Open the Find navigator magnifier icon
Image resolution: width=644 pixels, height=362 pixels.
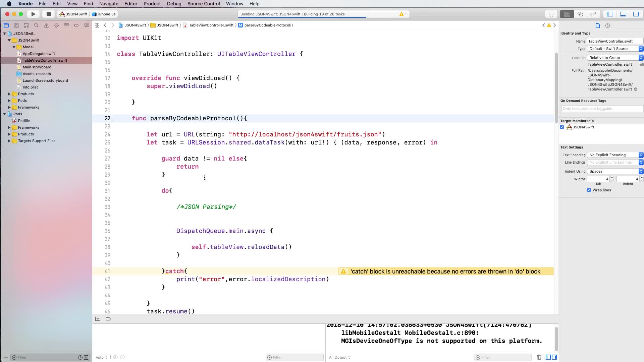point(36,25)
